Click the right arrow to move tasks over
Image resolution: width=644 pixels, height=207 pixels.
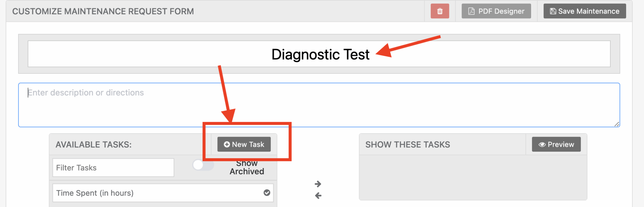pos(318,184)
